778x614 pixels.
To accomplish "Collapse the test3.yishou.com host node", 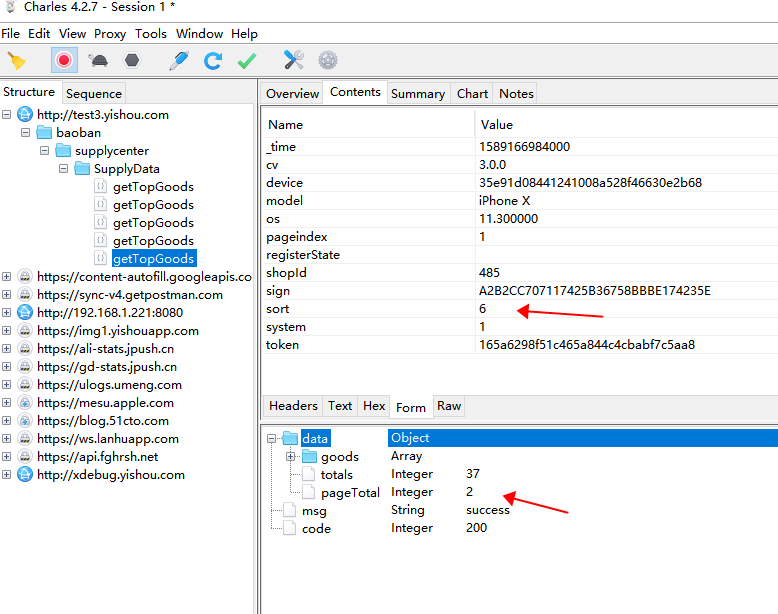I will 6,115.
